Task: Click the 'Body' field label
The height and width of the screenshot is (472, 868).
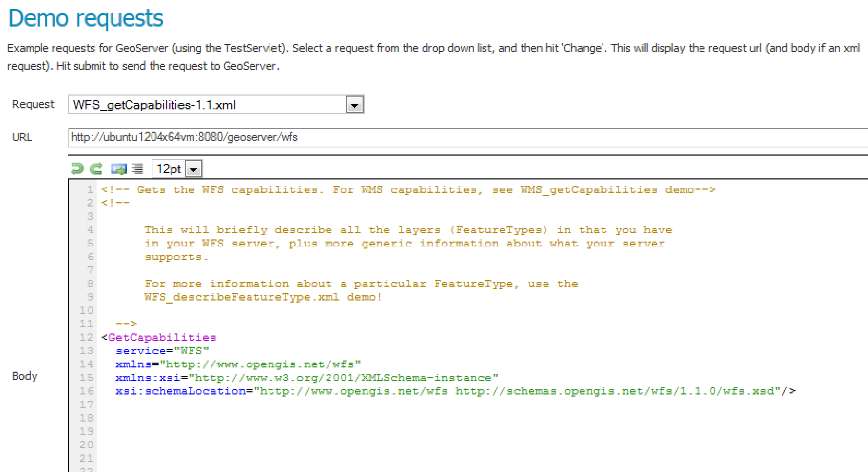Action: coord(24,376)
